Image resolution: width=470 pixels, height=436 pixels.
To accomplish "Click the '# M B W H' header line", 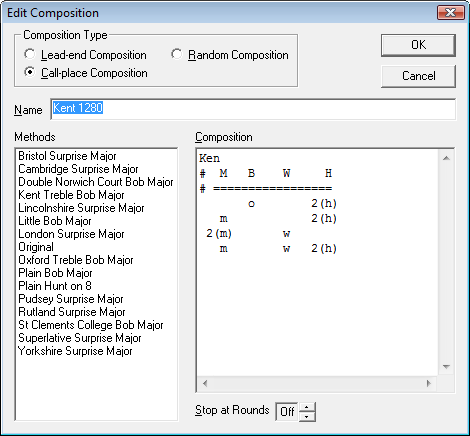I will click(x=266, y=173).
